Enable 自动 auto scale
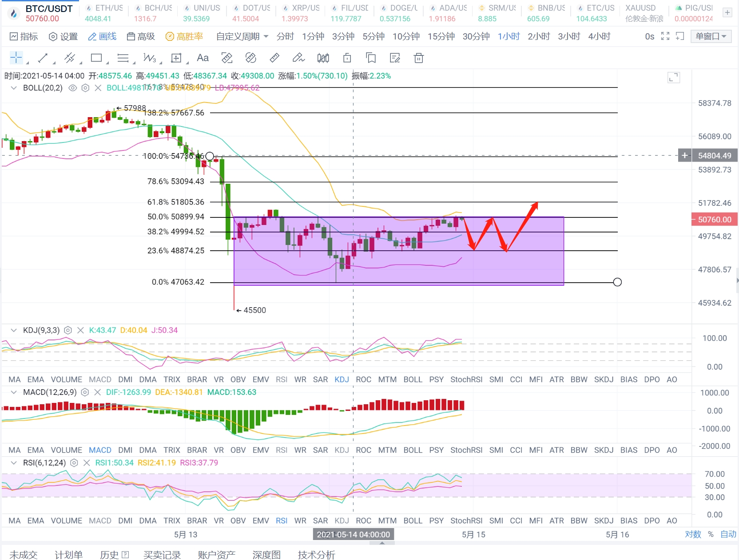 point(728,534)
